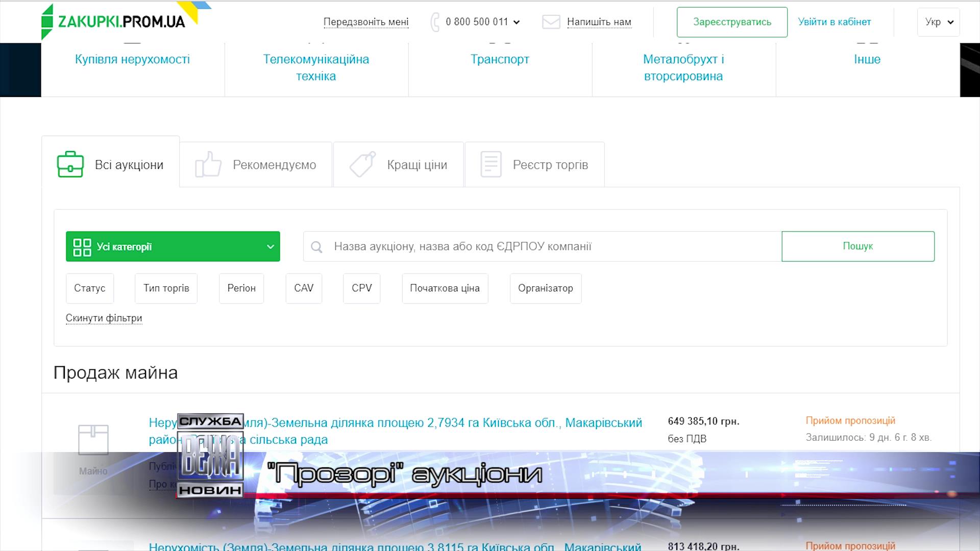980x551 pixels.
Task: Click the Передзвоніть мені link
Action: click(x=366, y=22)
